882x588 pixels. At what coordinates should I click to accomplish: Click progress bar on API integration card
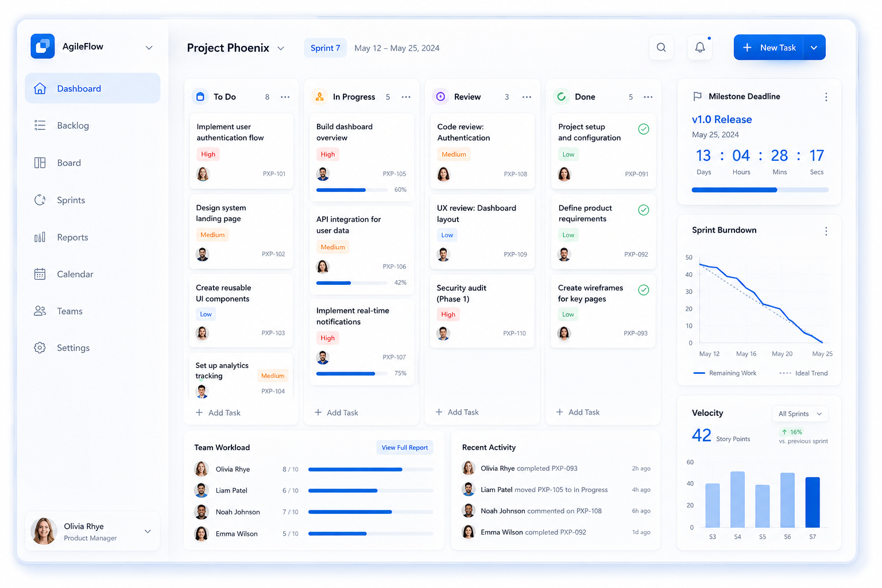(351, 283)
